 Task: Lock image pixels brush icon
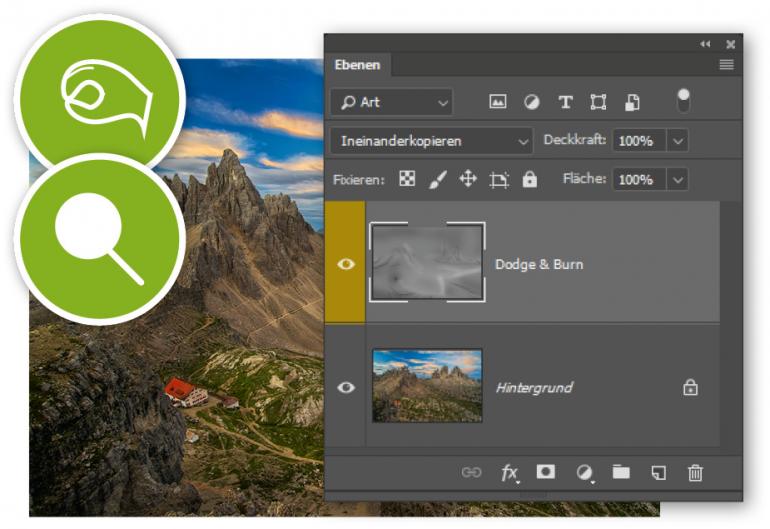coord(438,179)
